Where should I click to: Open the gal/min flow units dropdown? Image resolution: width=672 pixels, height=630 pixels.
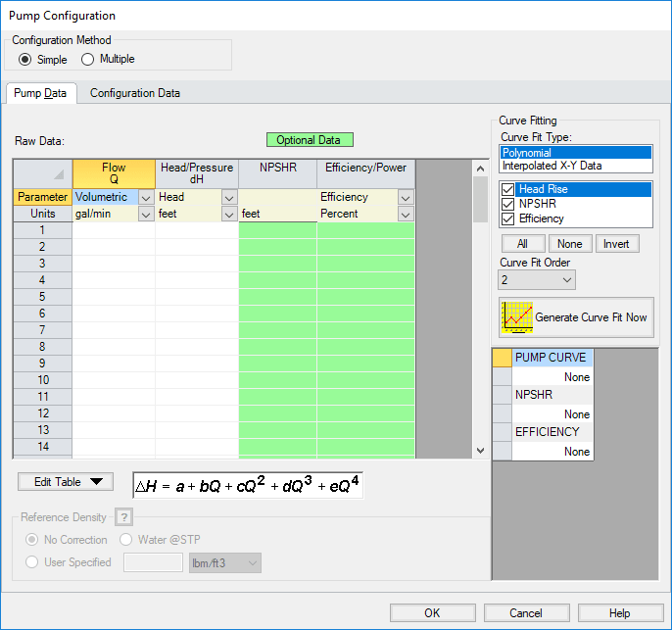point(146,214)
